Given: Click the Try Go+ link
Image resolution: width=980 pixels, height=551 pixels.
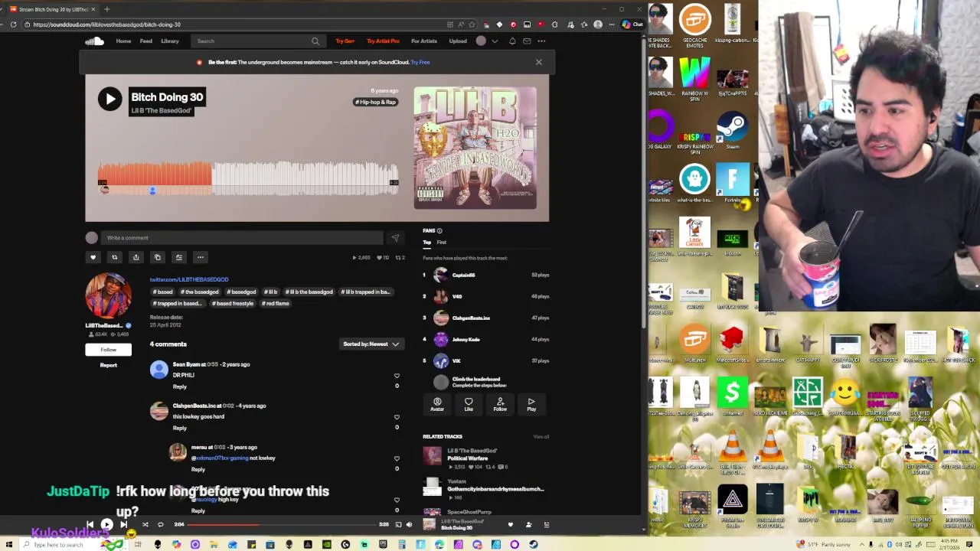Looking at the screenshot, I should pyautogui.click(x=345, y=41).
